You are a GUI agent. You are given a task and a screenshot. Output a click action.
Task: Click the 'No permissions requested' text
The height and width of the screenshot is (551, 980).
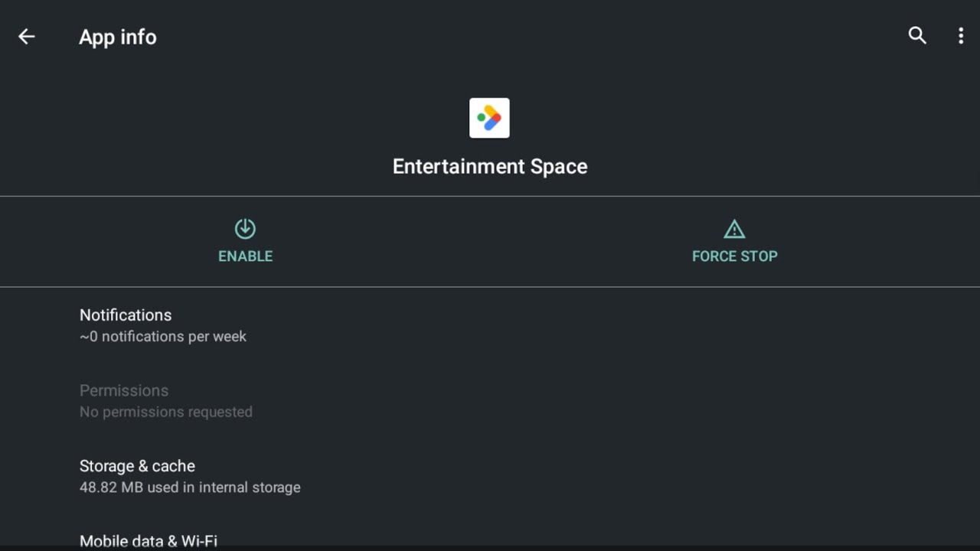pyautogui.click(x=166, y=412)
